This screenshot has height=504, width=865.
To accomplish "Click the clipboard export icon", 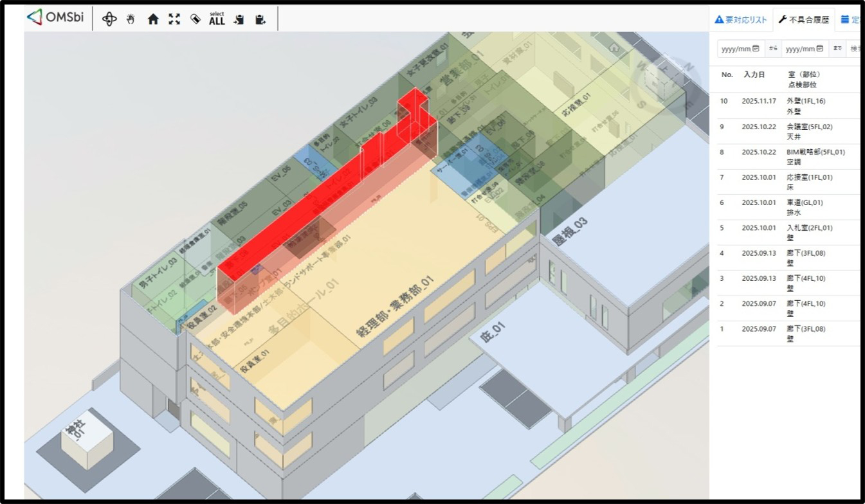I will (x=260, y=19).
